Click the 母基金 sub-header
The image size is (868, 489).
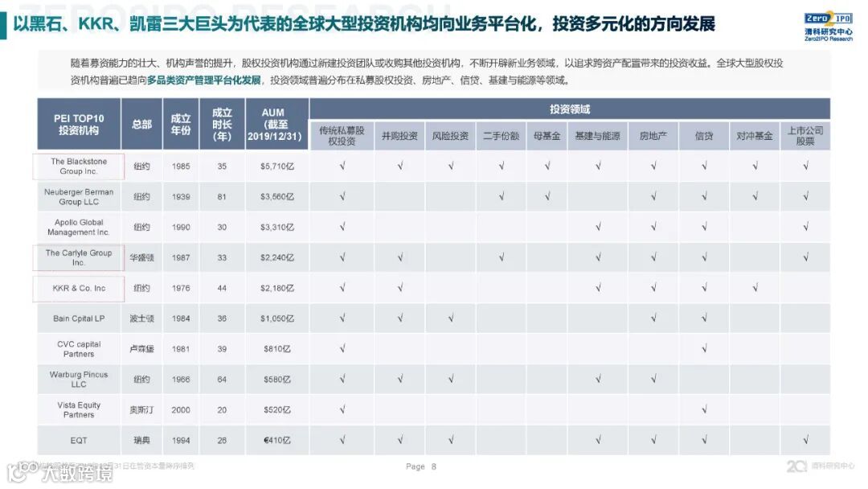(x=547, y=136)
